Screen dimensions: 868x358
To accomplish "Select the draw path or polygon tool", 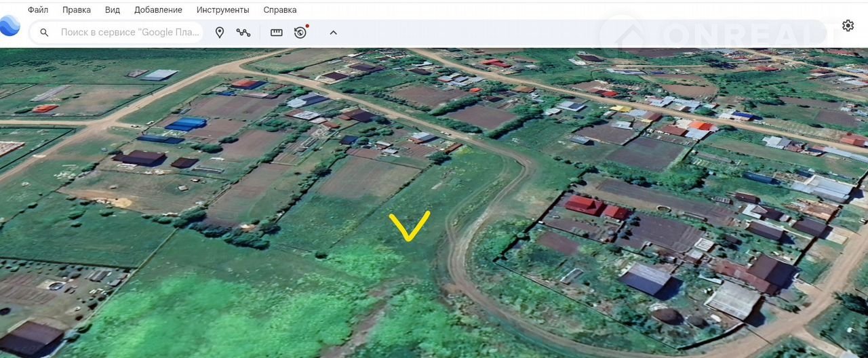I will pyautogui.click(x=243, y=33).
